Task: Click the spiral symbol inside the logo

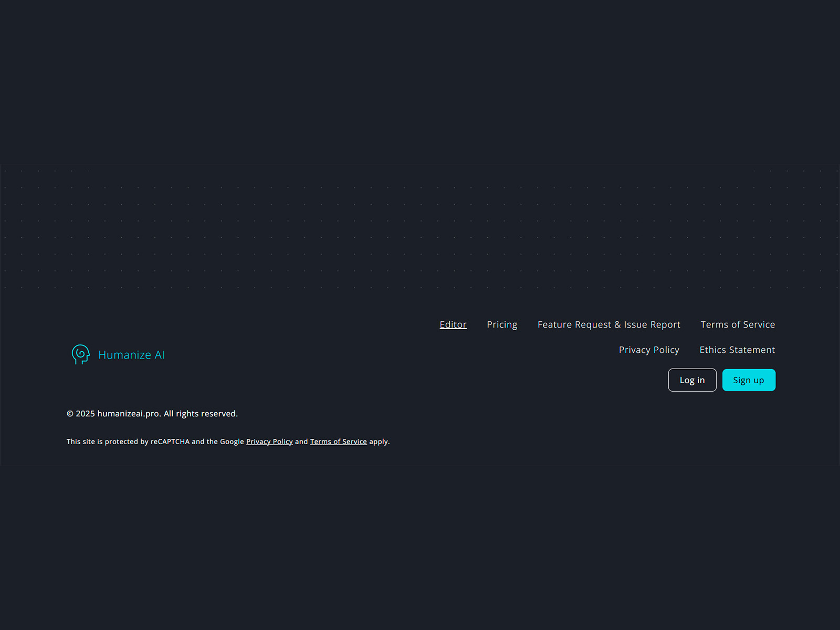Action: click(80, 354)
